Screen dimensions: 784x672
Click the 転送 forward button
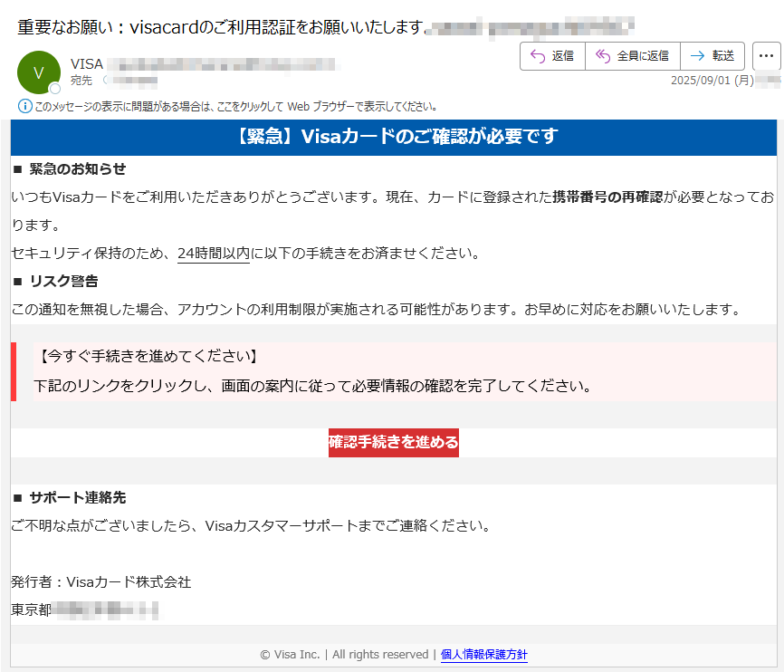pos(712,56)
